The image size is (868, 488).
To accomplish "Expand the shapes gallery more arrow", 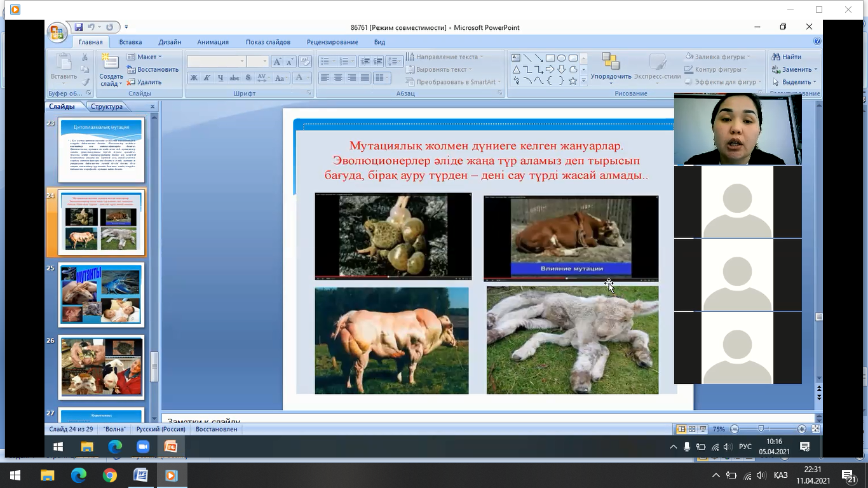I will click(584, 81).
